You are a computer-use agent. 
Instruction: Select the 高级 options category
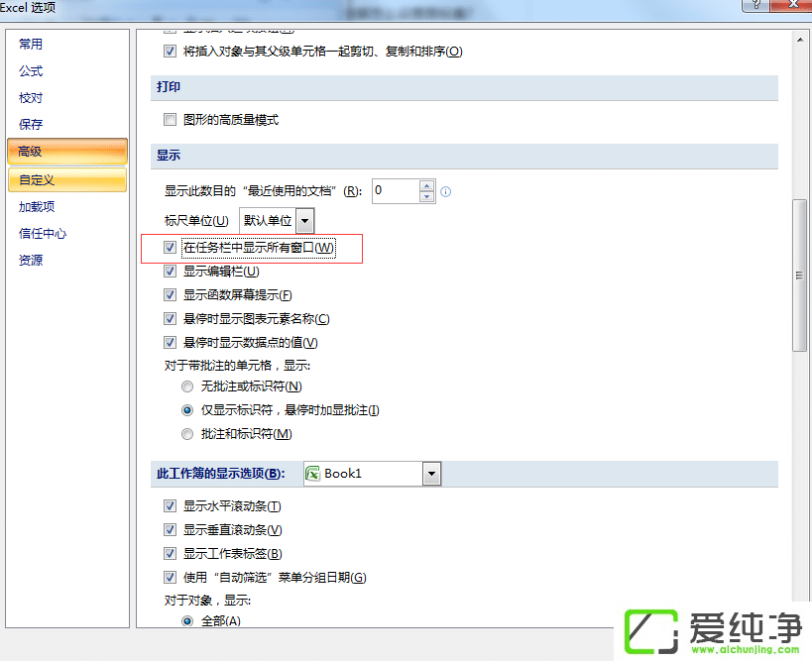[x=67, y=152]
